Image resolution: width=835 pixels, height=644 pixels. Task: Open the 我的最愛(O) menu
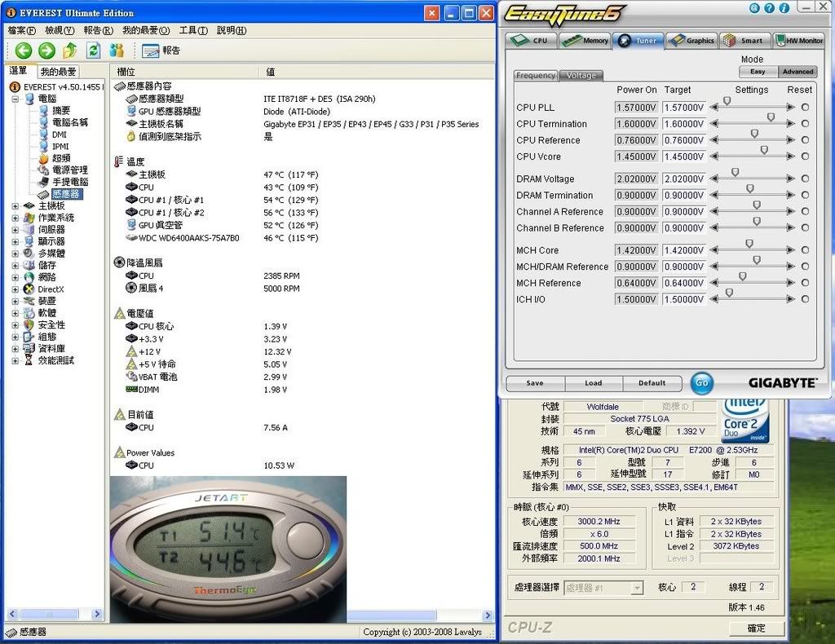click(146, 30)
